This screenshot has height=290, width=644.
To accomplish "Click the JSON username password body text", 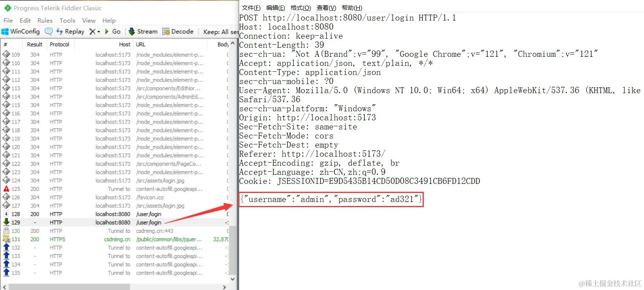I will tap(331, 199).
